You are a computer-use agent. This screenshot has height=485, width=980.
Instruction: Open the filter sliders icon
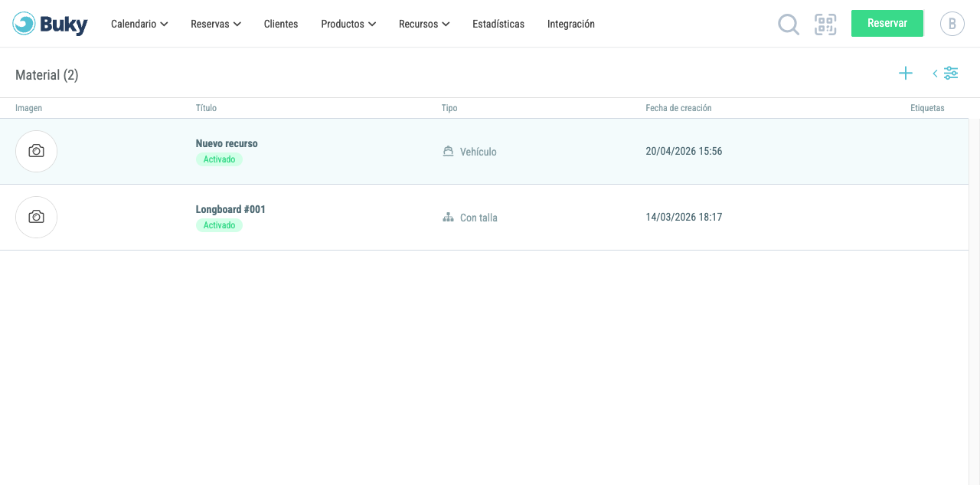click(951, 74)
